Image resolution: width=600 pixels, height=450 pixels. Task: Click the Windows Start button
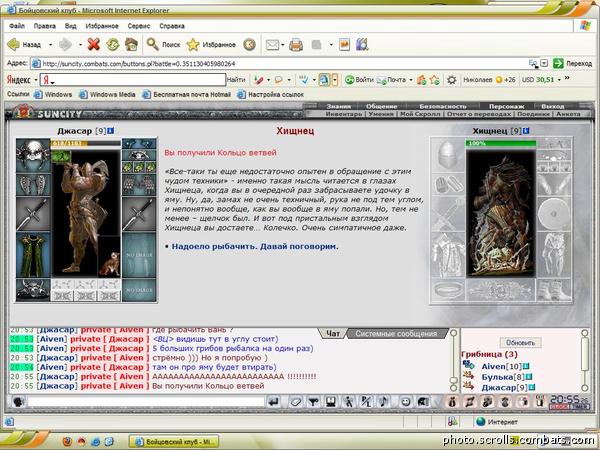pyautogui.click(x=23, y=441)
